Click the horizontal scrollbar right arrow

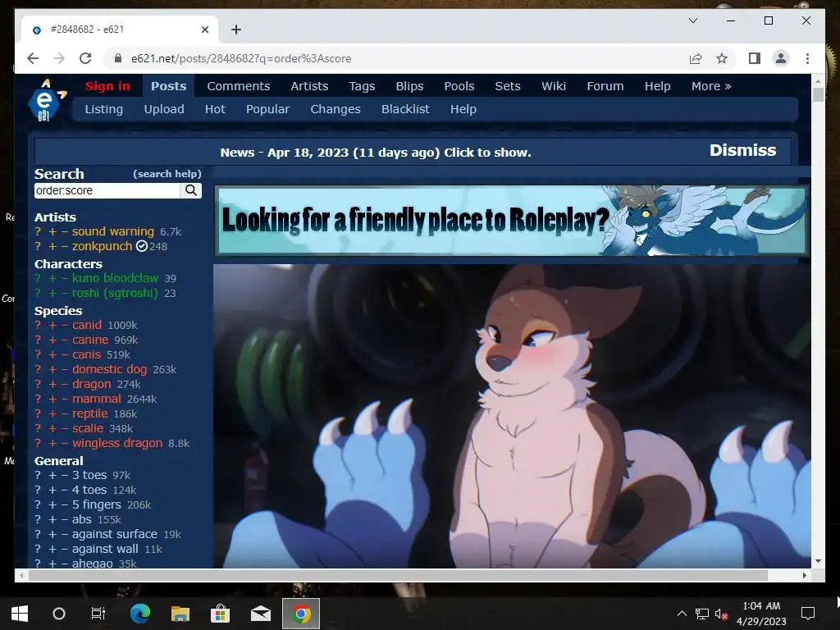pos(804,575)
